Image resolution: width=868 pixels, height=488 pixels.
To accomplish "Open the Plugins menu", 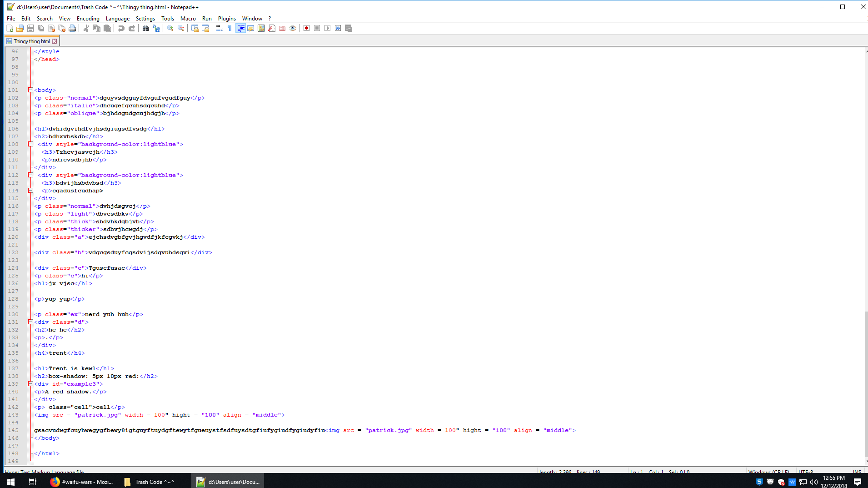I will pyautogui.click(x=226, y=19).
